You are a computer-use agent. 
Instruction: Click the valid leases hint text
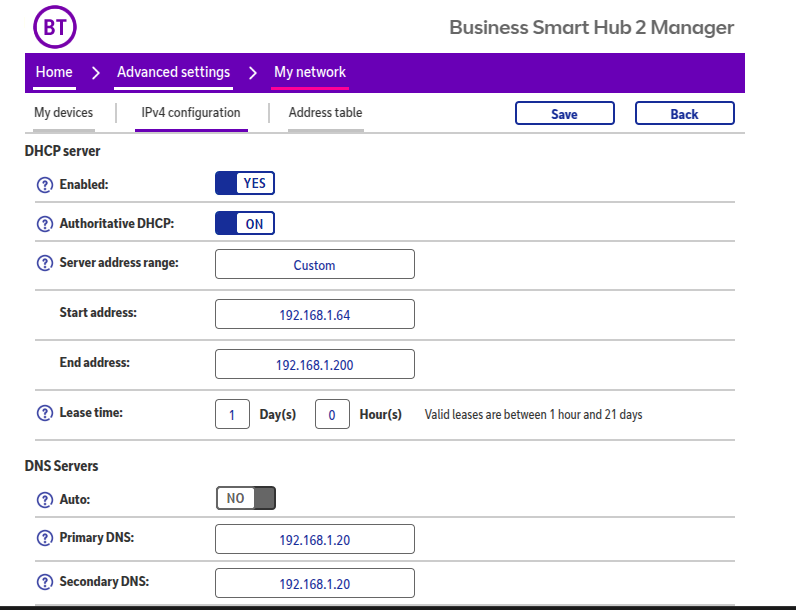click(x=534, y=415)
